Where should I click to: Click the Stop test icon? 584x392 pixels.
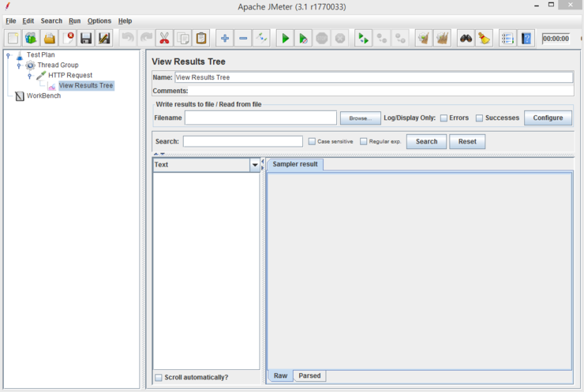(x=322, y=39)
